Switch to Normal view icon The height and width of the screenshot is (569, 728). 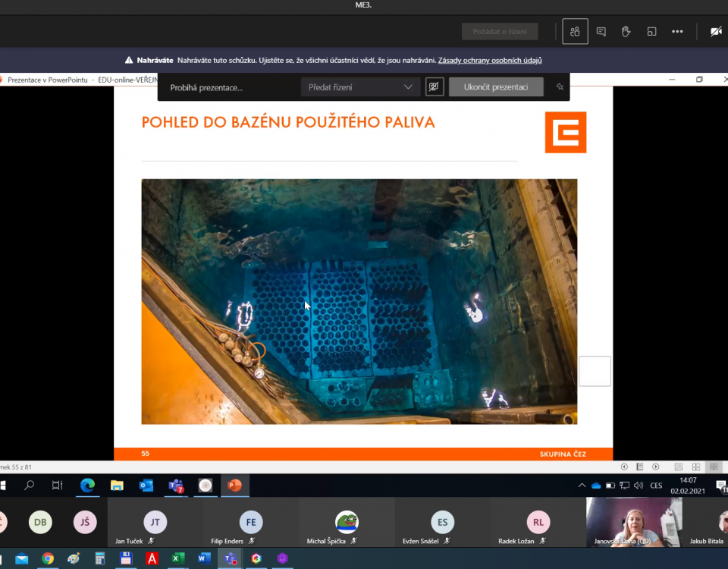click(x=678, y=467)
